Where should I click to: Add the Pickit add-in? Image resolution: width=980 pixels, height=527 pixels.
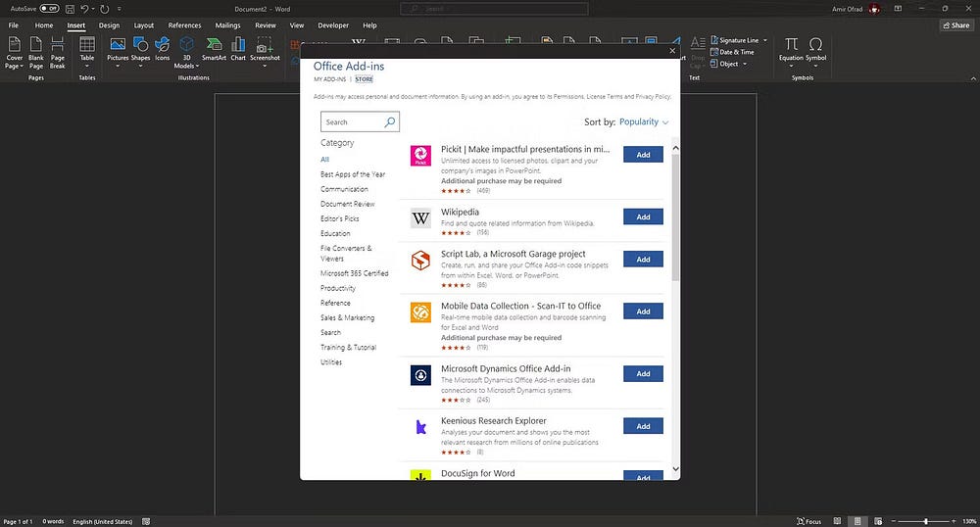pos(643,155)
